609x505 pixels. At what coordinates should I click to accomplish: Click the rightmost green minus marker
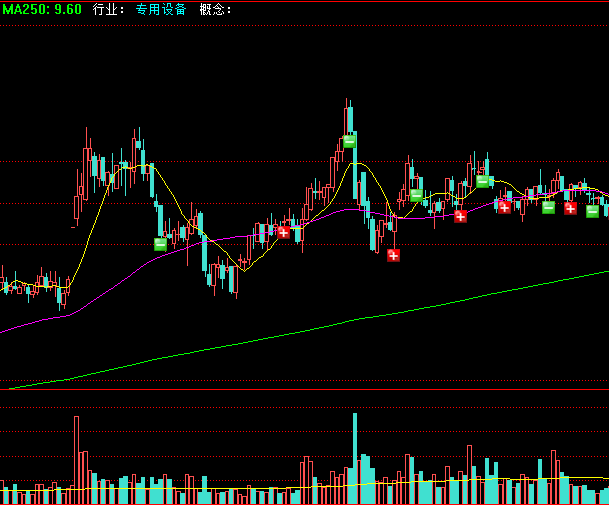point(592,211)
